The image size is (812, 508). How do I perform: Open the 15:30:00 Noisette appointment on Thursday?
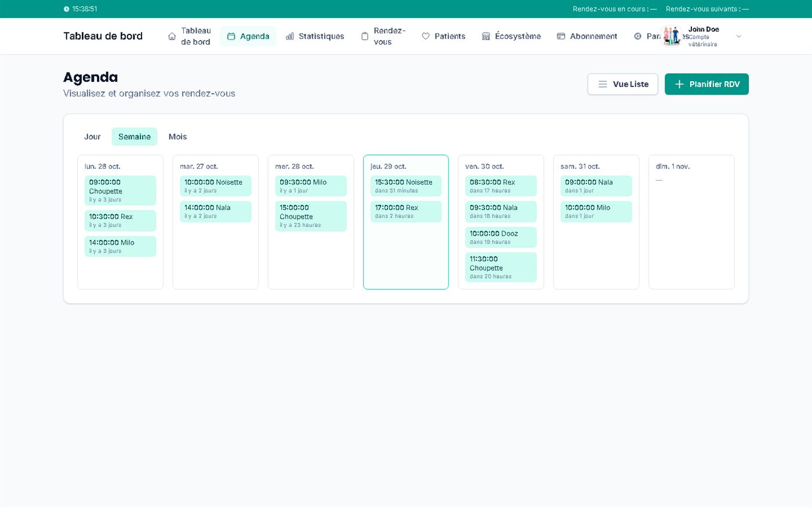tap(406, 186)
